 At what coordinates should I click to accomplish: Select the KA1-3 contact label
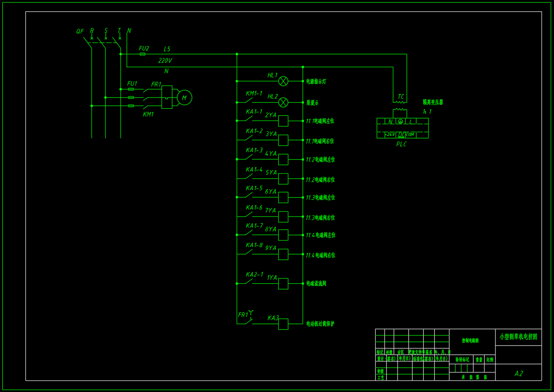click(x=254, y=150)
